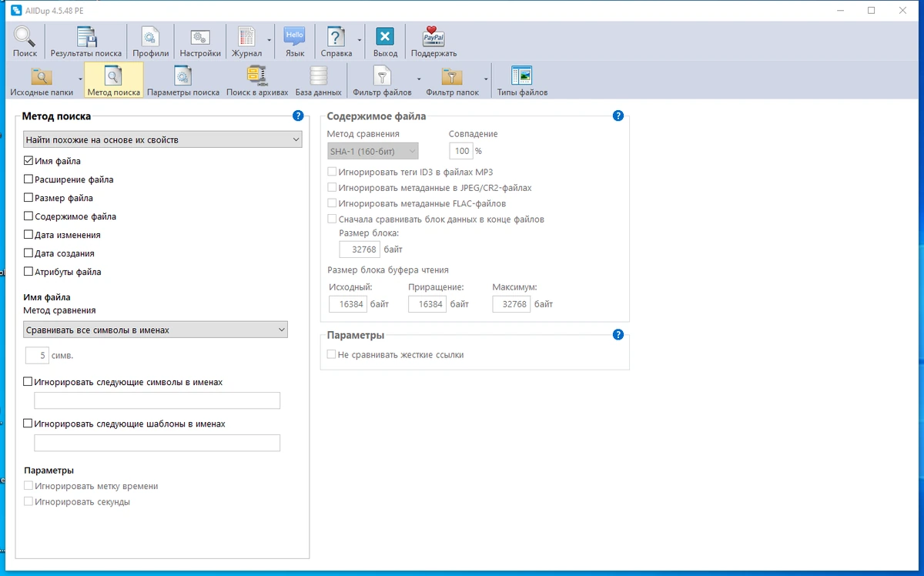
Task: Click help icon beside Содержимое файла heading
Action: 618,116
